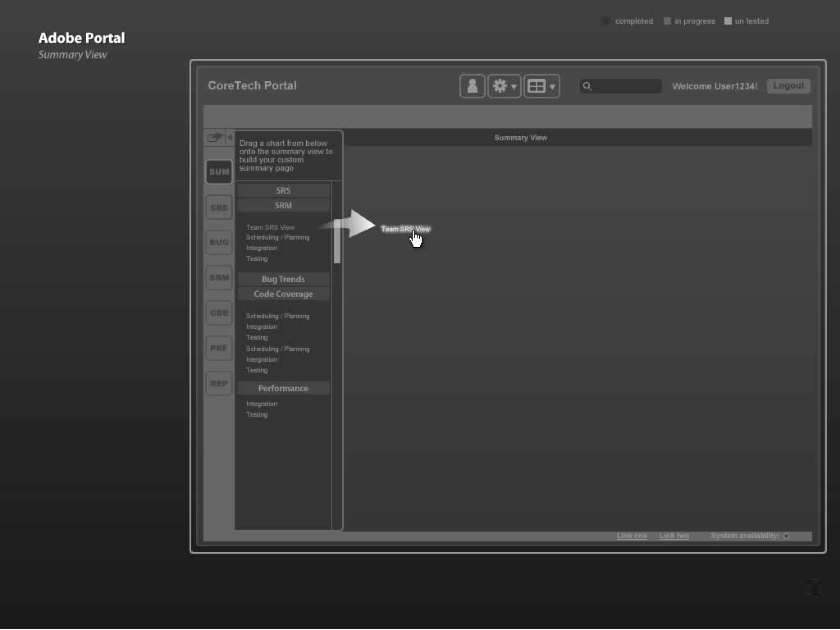Click the Logout button
The image size is (840, 630).
pyautogui.click(x=788, y=86)
